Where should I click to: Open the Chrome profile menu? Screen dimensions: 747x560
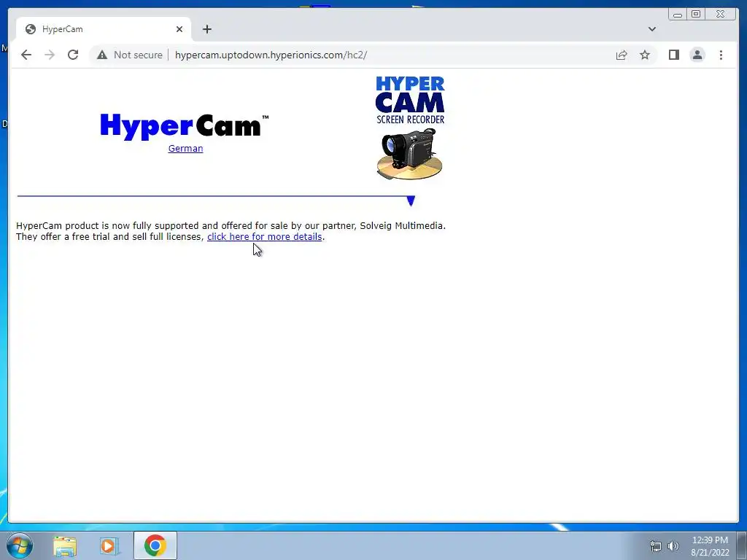697,55
